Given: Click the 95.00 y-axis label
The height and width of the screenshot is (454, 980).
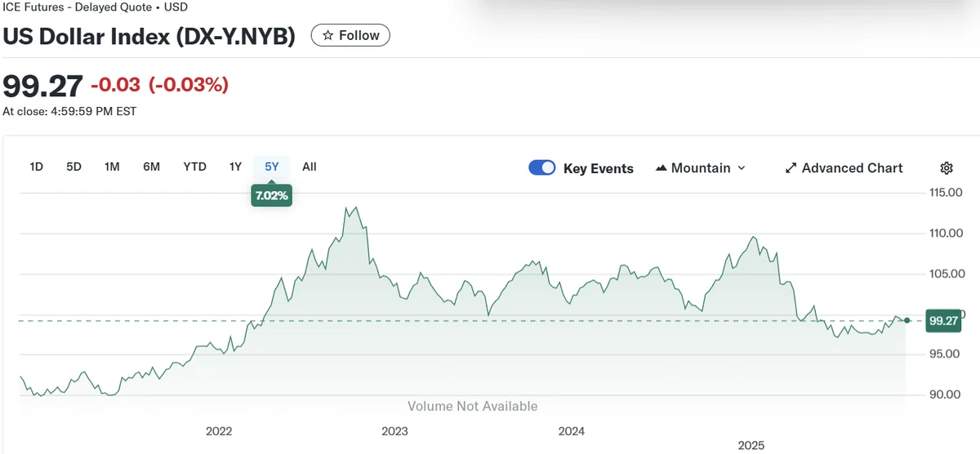Looking at the screenshot, I should 946,354.
